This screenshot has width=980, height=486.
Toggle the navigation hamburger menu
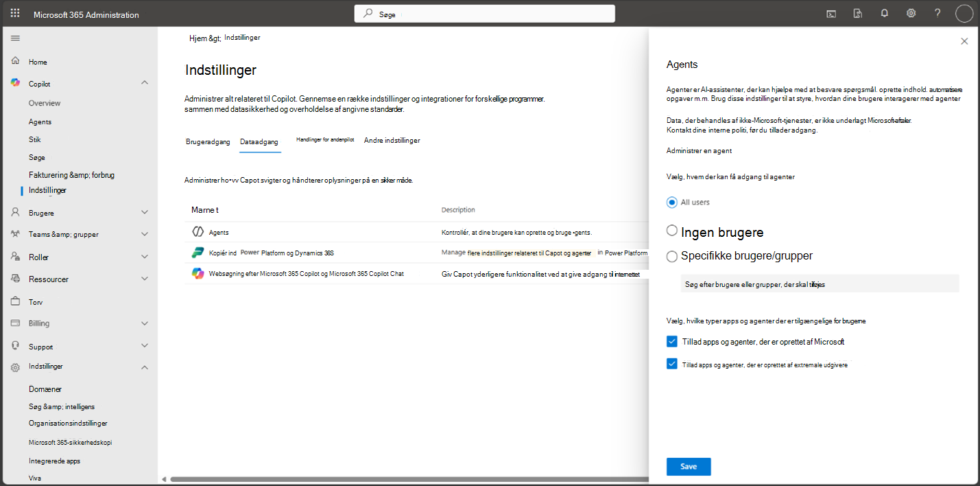pyautogui.click(x=15, y=38)
